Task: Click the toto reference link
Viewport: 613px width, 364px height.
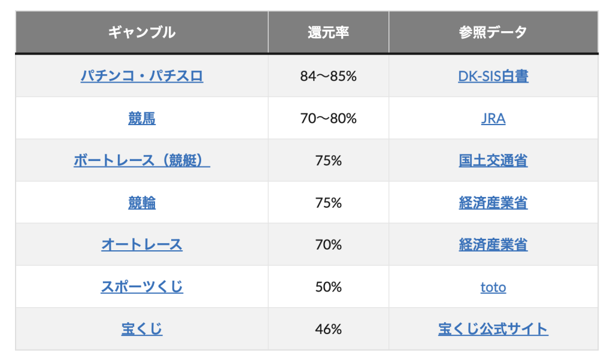Action: (493, 287)
